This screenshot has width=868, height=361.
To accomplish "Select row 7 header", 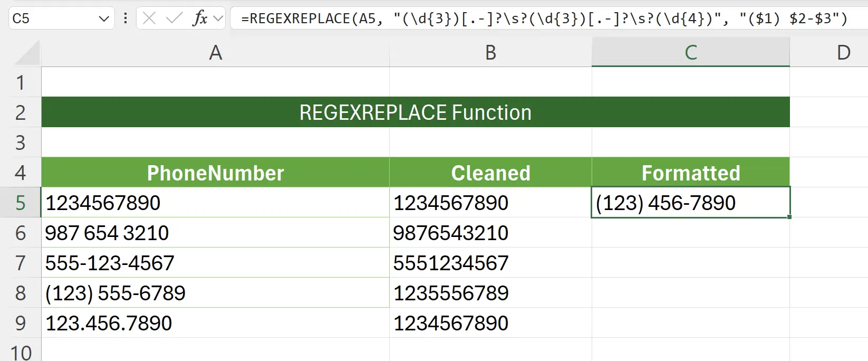I will click(21, 263).
